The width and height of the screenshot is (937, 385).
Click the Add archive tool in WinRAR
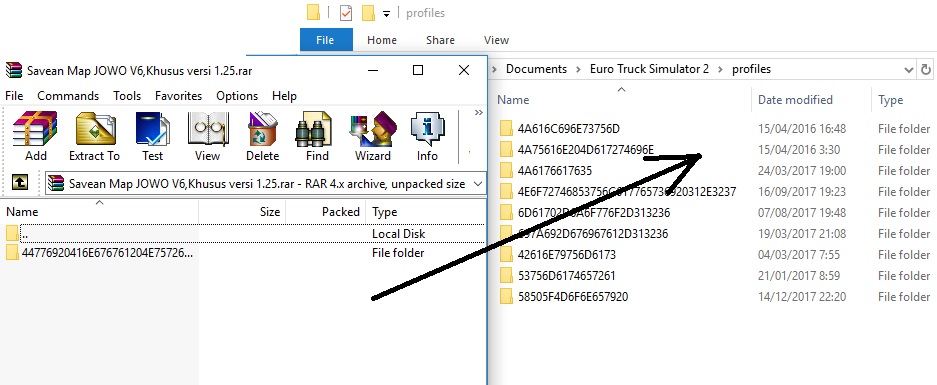pyautogui.click(x=35, y=136)
